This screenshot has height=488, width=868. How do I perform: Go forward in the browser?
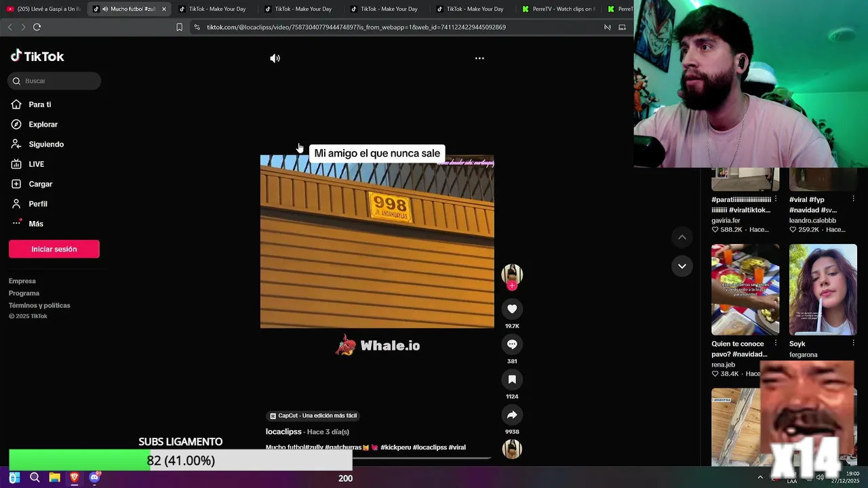23,27
